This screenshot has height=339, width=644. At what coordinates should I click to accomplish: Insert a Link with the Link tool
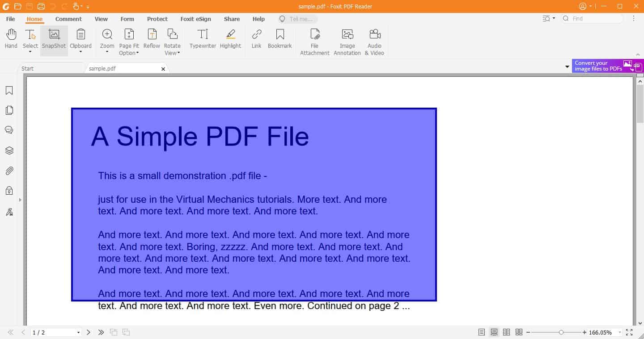point(256,39)
